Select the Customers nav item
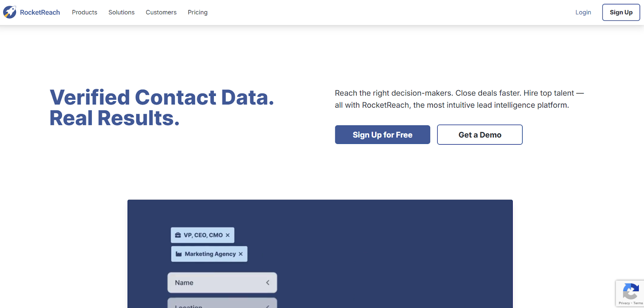The height and width of the screenshot is (308, 644). 161,12
